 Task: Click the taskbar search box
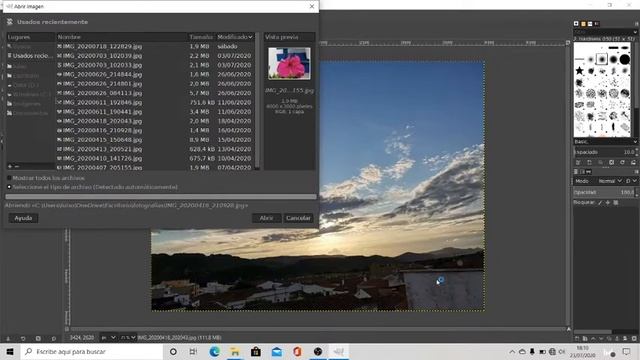point(92,351)
